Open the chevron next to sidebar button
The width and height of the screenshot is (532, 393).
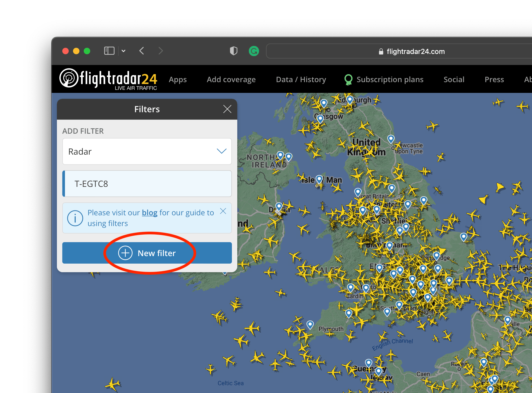[123, 51]
